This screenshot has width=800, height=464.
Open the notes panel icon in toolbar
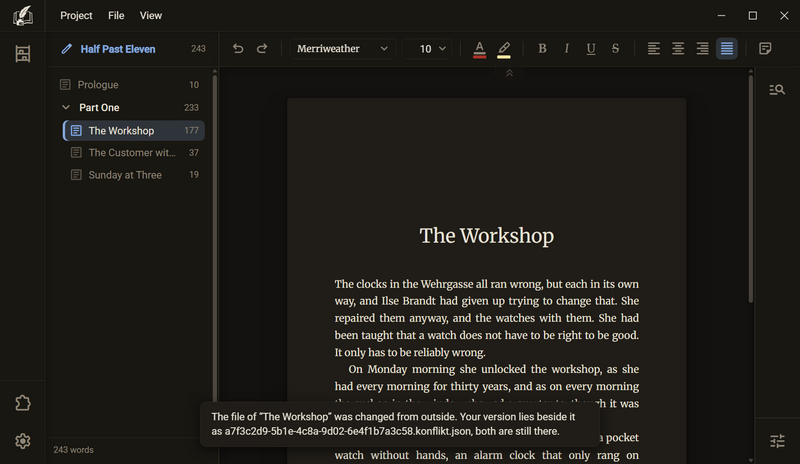[x=765, y=48]
